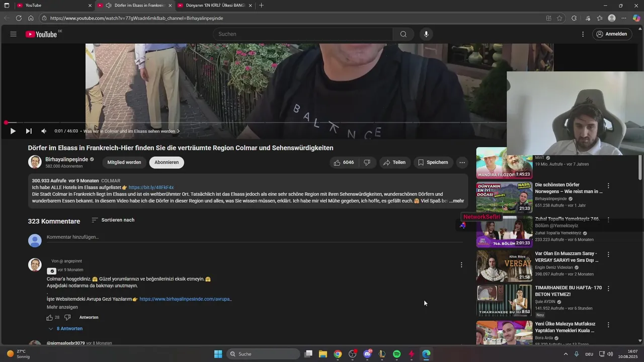The image size is (644, 362).
Task: Open the Edge favorites list
Action: coord(600,18)
